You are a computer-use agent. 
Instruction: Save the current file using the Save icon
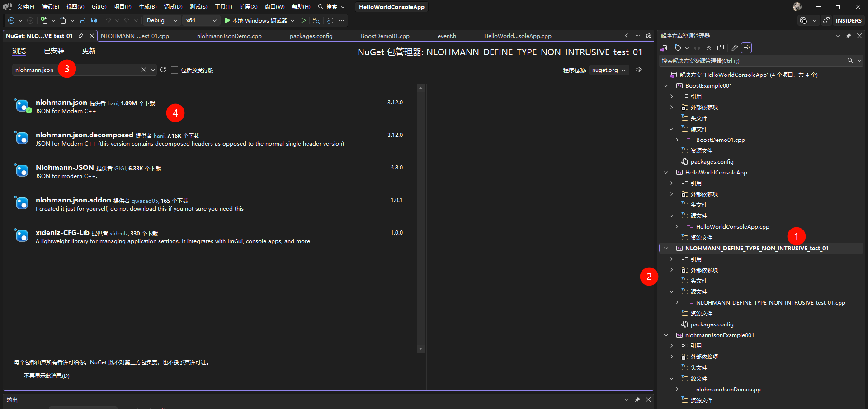click(82, 20)
